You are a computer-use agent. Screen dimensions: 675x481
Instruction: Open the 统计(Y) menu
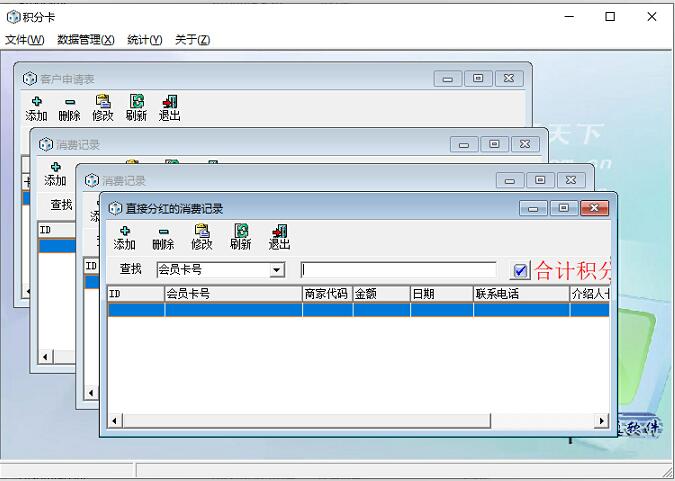click(145, 40)
